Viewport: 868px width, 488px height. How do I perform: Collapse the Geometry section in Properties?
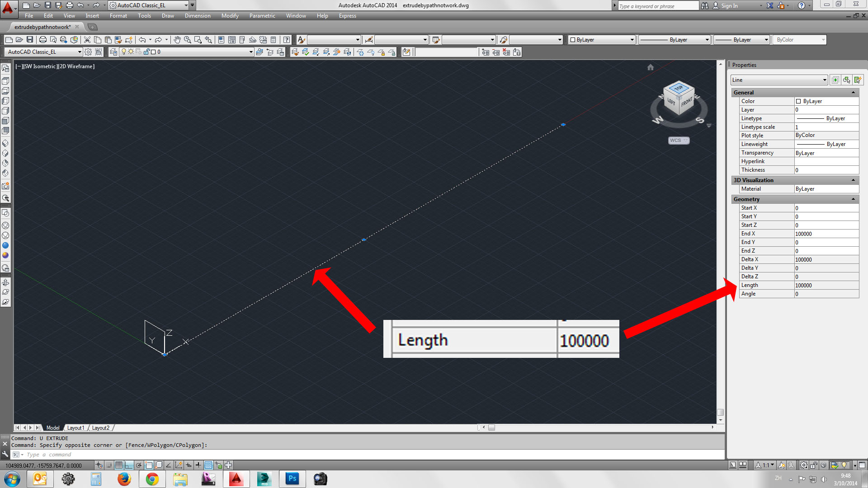(x=854, y=199)
